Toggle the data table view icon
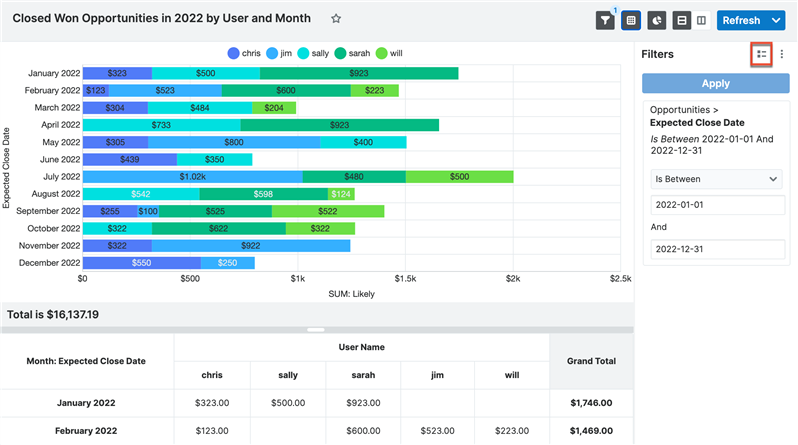798x445 pixels. coord(631,20)
